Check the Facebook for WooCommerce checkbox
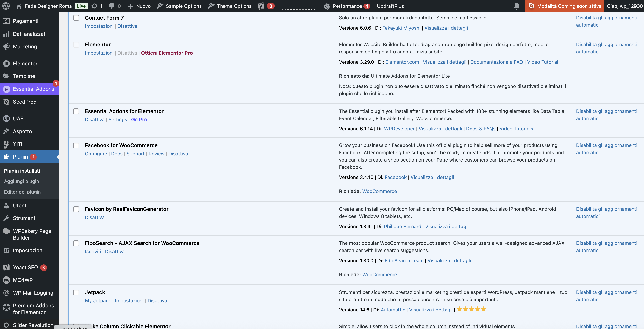Viewport: 644px width, 329px height. 76,145
